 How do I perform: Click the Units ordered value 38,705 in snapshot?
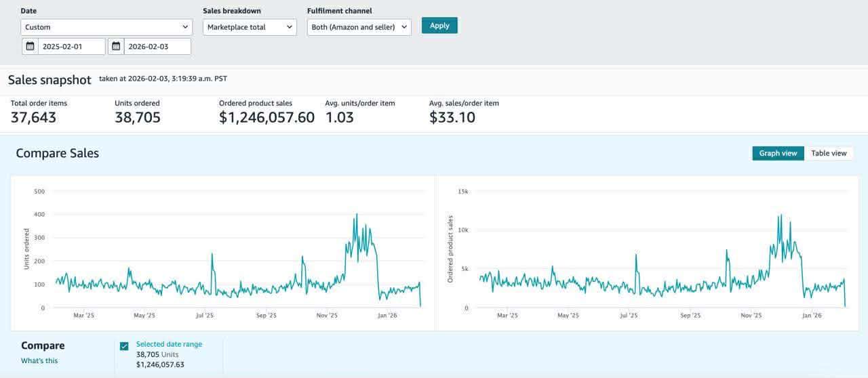point(138,117)
